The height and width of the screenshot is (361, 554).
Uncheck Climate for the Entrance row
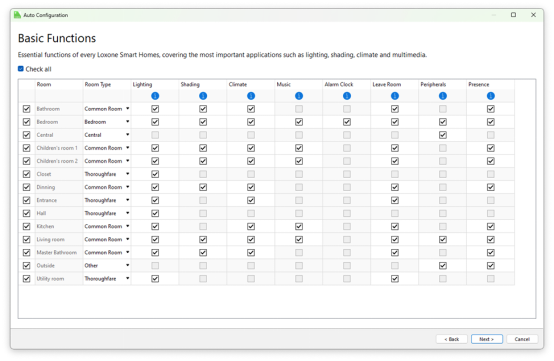tap(251, 200)
